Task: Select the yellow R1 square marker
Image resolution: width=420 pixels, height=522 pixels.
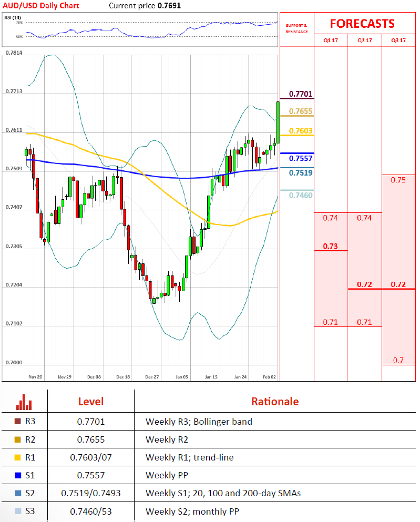Action: [x=17, y=457]
